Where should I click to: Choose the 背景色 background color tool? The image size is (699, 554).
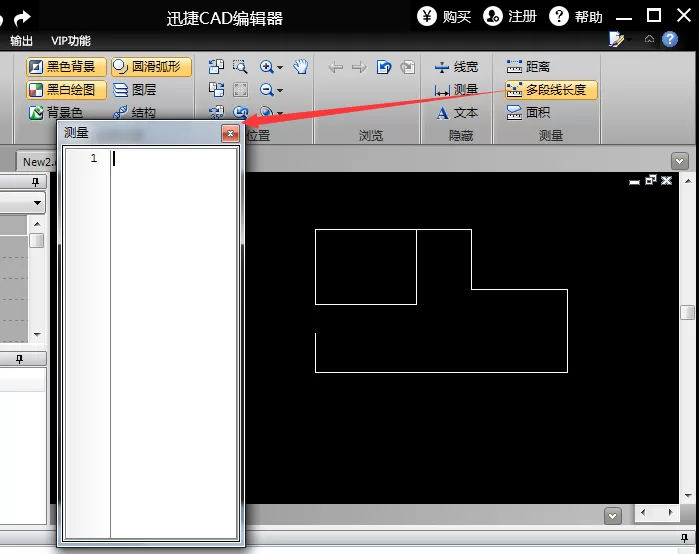56,112
